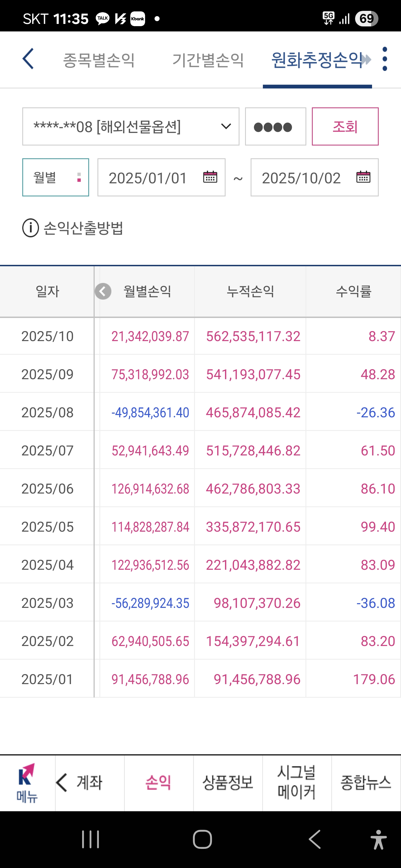Screen dimensions: 401x868
Task: Expand the account selector 해외선물옵션 dropdown
Action: click(131, 127)
